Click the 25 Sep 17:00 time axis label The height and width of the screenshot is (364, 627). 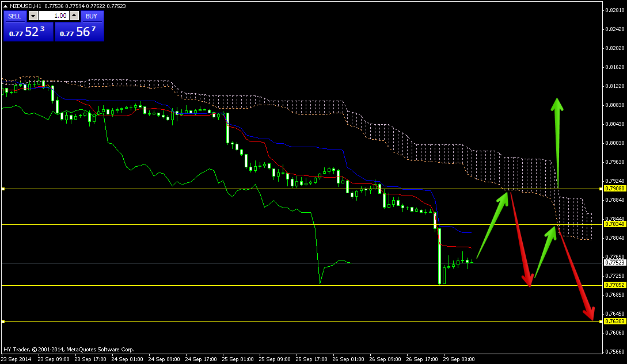pyautogui.click(x=311, y=359)
